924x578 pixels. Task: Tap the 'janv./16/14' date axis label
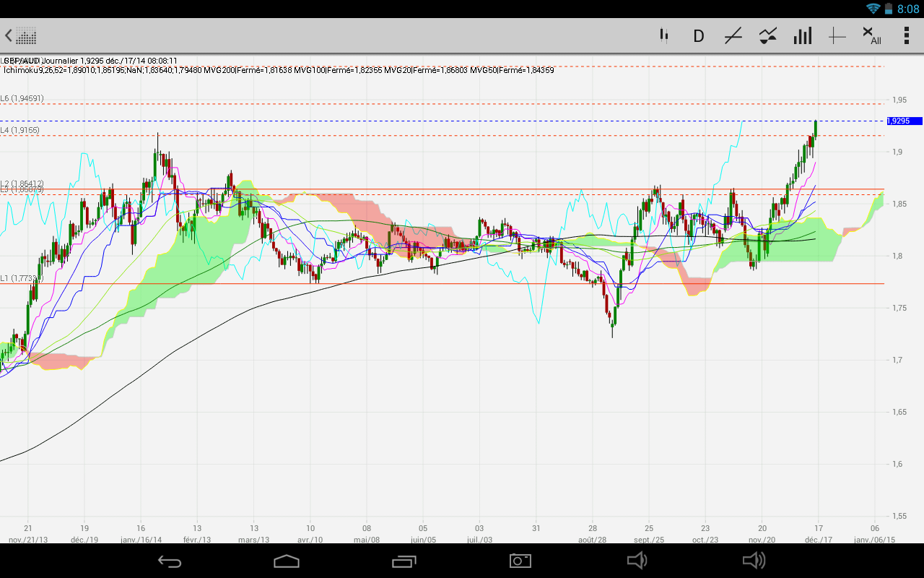(x=141, y=540)
